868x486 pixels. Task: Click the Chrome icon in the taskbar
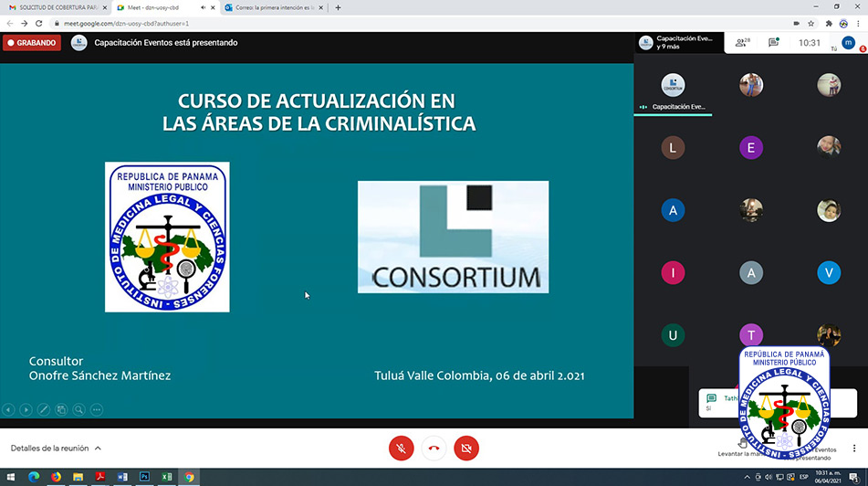[189, 477]
